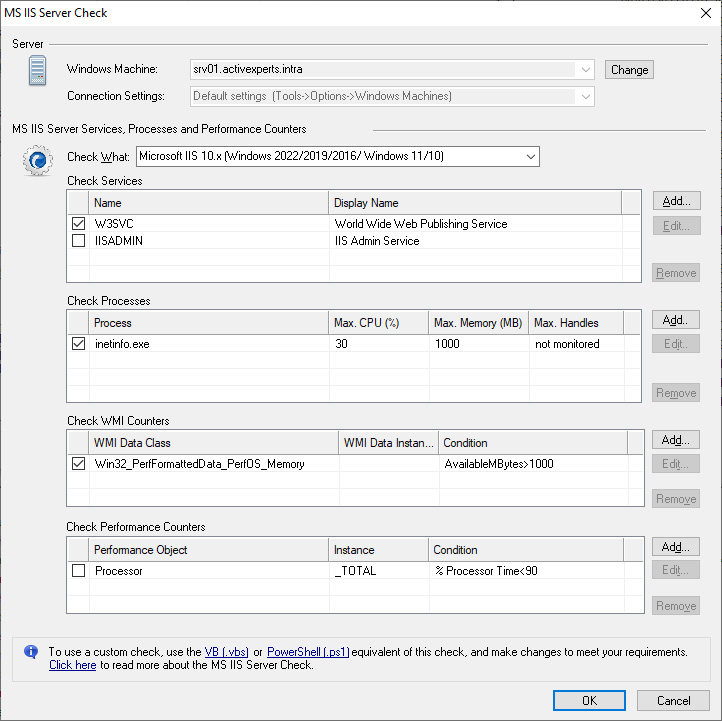Enable the Processor performance counter checkbox
The width and height of the screenshot is (722, 721).
tap(79, 571)
